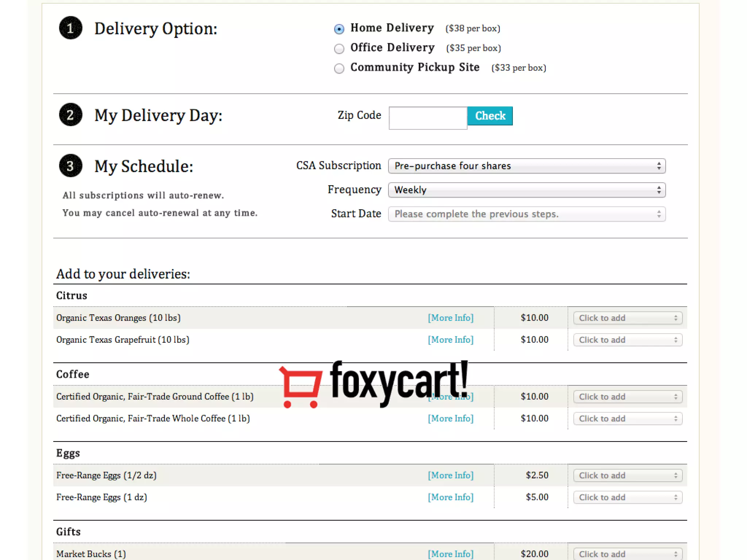Click the step 2 number badge
Viewport: 747px width, 560px height.
click(70, 115)
